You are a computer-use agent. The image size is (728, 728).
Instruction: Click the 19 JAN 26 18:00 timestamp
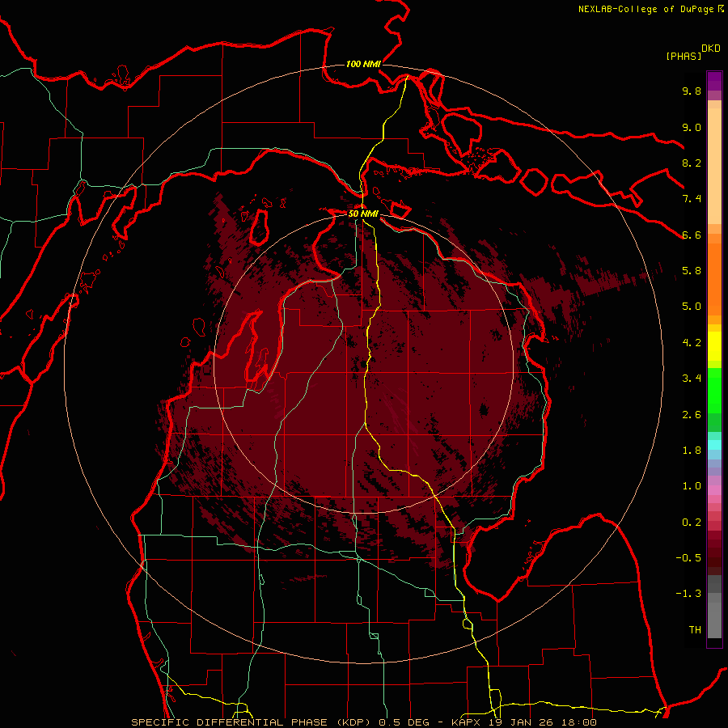542,722
